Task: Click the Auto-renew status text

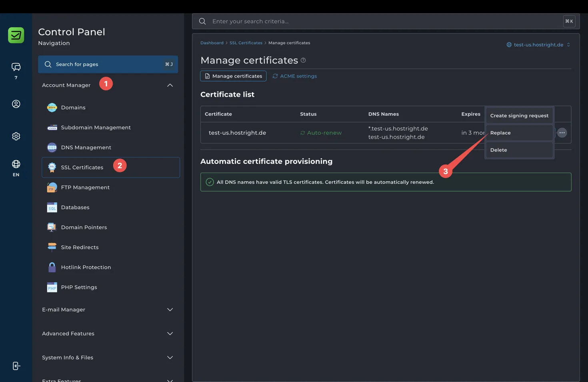Action: 324,133
